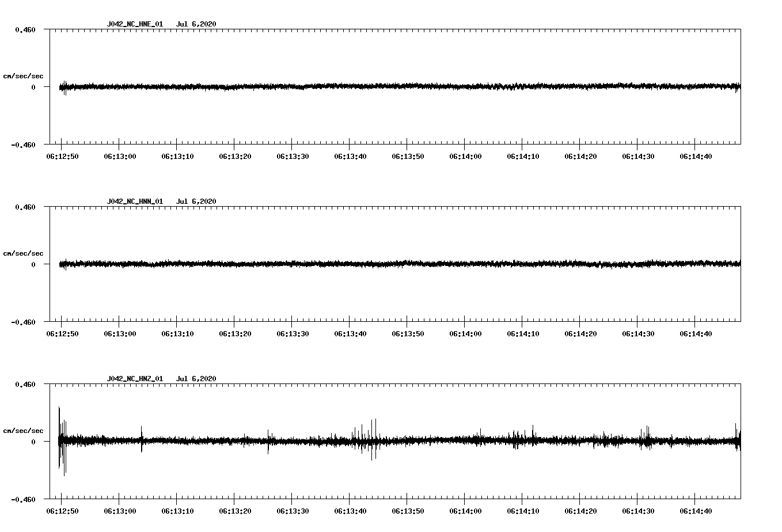Click 06:14:30 time label under HNZ plot
Viewport: 782px width, 532px height.
(x=638, y=511)
